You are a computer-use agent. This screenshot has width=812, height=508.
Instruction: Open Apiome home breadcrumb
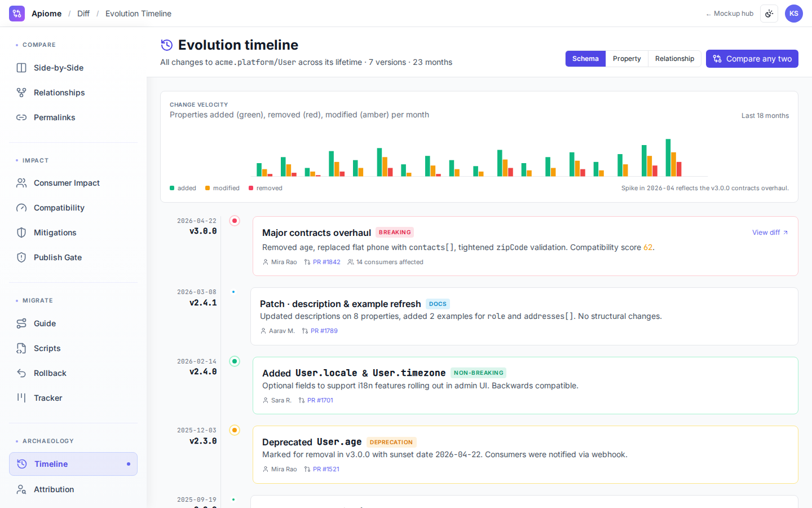click(46, 14)
